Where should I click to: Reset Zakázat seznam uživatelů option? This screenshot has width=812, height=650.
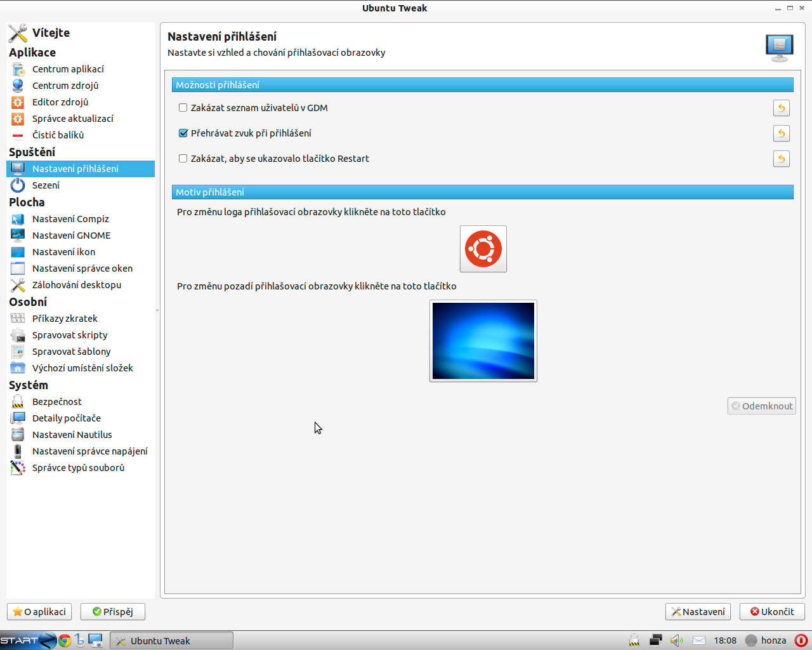(x=782, y=108)
